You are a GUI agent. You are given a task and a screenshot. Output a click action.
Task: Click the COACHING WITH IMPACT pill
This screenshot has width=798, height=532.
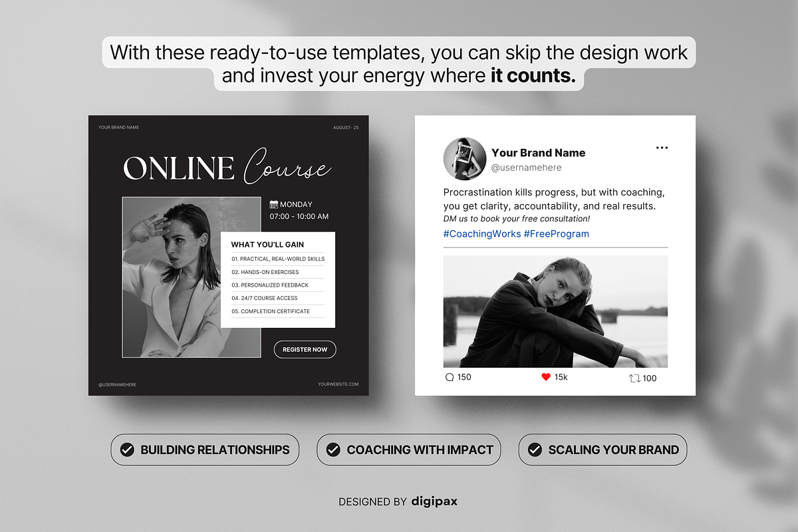tap(408, 450)
